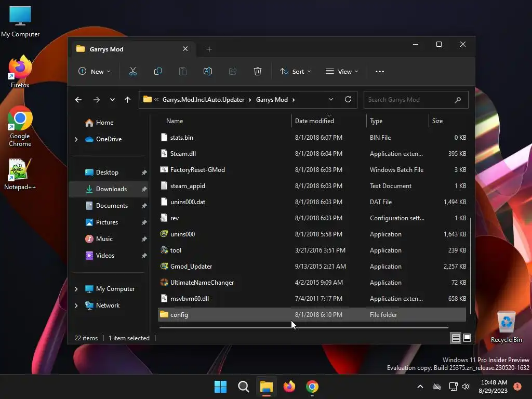532x399 pixels.
Task: Select the Gmod_Updater application
Action: pos(312,267)
